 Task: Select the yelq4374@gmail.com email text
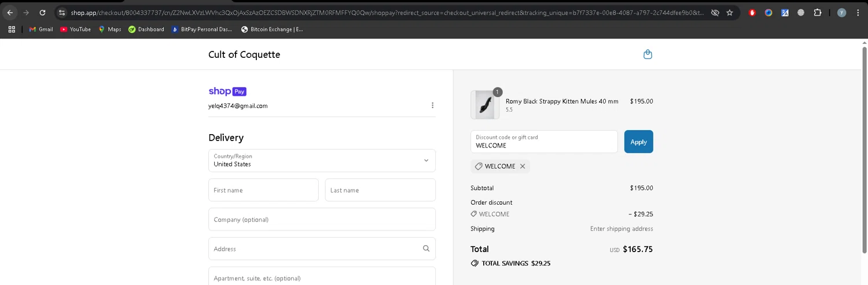point(238,106)
